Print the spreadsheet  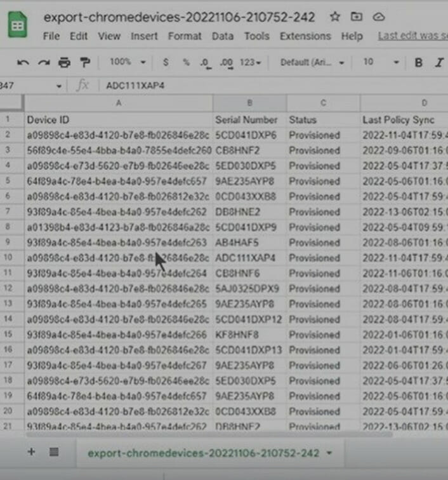[64, 62]
